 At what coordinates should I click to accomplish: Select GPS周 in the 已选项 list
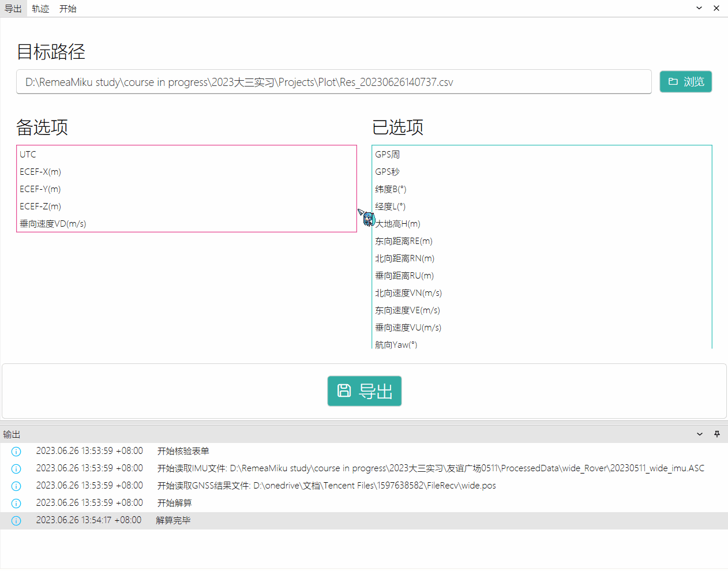point(542,155)
